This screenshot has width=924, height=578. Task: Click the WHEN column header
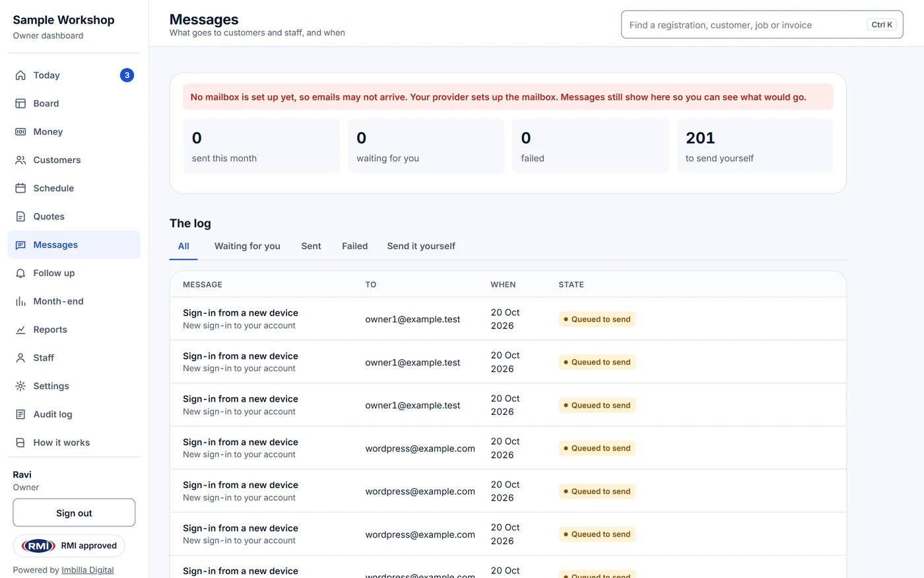coord(503,285)
